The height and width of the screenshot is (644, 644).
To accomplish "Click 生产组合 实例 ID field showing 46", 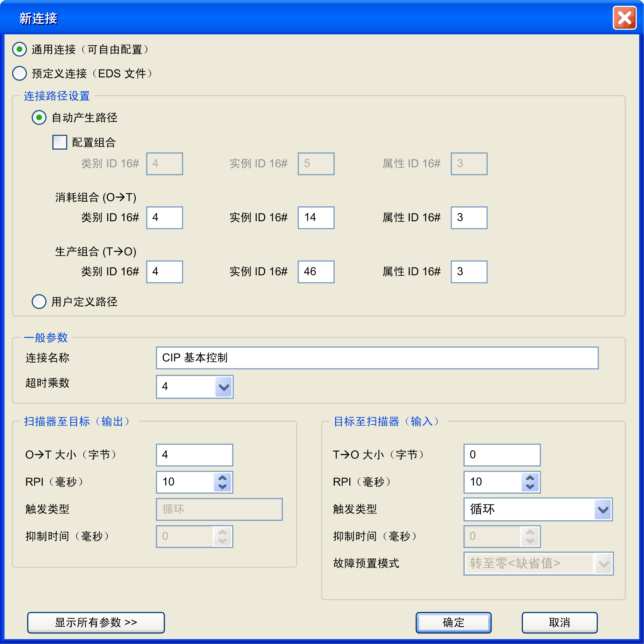I will (x=316, y=272).
